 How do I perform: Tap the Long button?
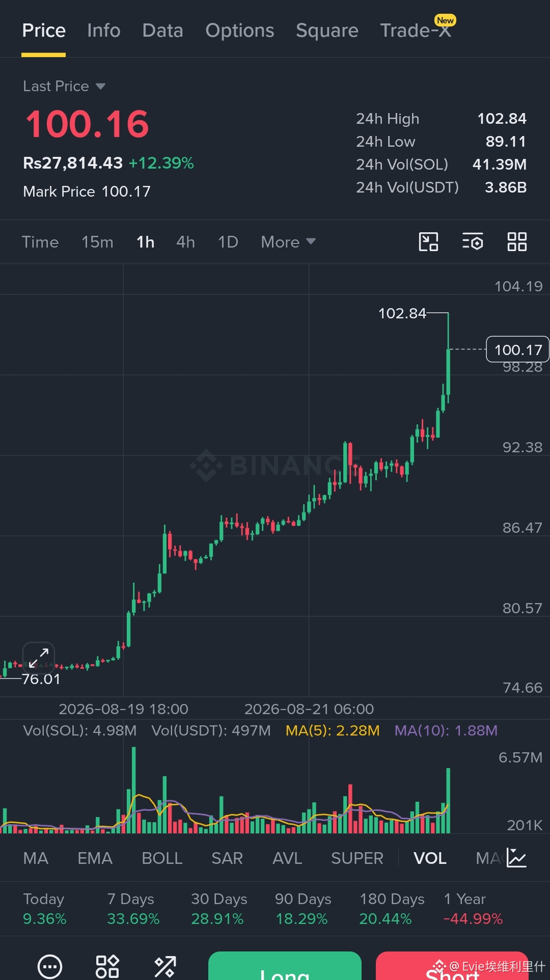tap(285, 966)
